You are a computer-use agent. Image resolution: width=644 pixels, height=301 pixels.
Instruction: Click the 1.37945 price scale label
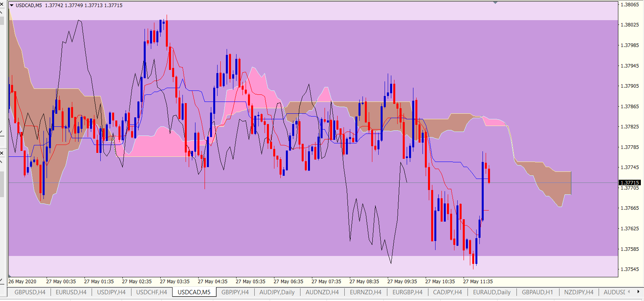tap(630, 66)
